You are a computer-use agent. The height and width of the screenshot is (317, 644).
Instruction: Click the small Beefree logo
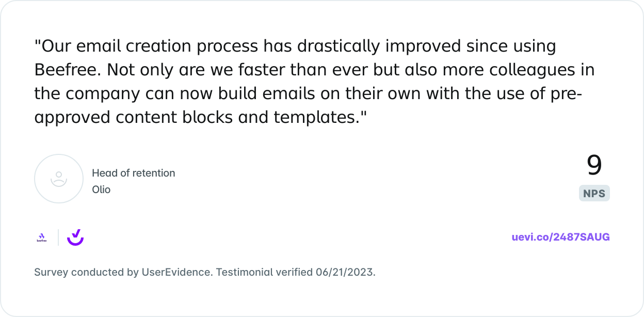pyautogui.click(x=42, y=237)
